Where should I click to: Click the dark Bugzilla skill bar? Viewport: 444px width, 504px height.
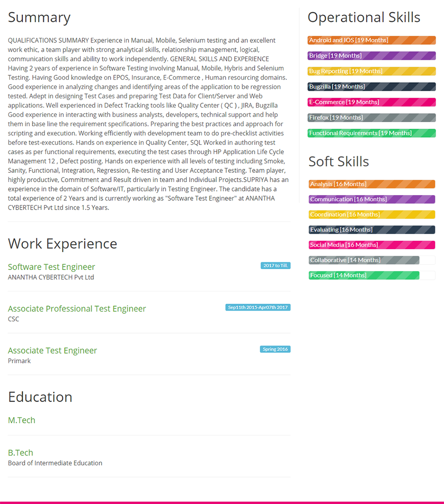(371, 87)
